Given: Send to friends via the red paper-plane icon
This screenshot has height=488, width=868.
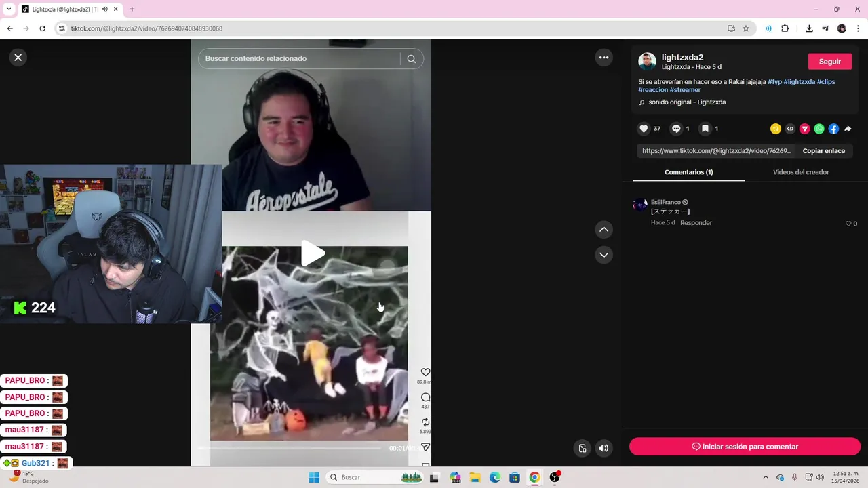Looking at the screenshot, I should click(805, 129).
